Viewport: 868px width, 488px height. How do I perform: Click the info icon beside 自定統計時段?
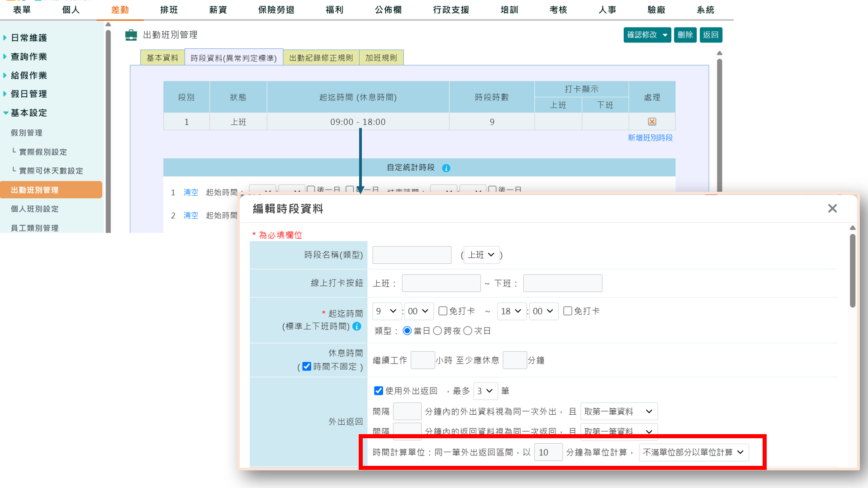point(446,168)
